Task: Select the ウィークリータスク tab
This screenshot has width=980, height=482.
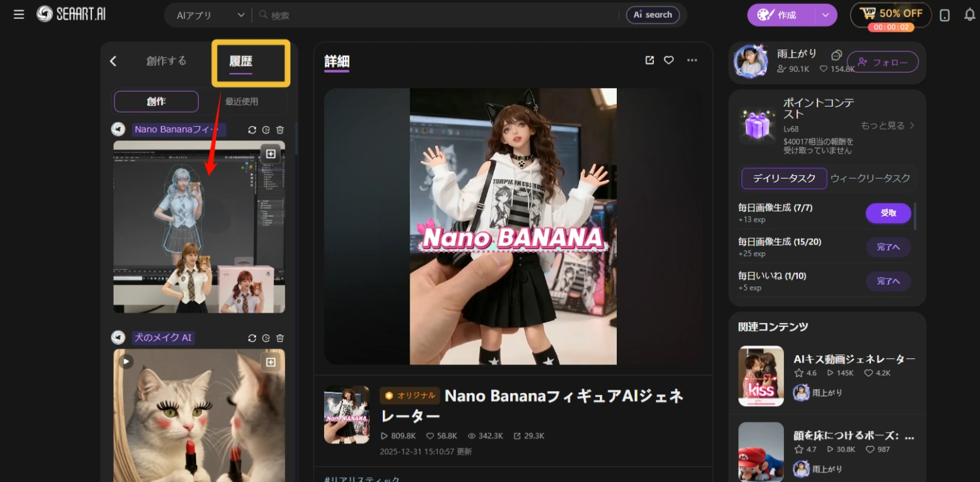Action: pos(870,178)
